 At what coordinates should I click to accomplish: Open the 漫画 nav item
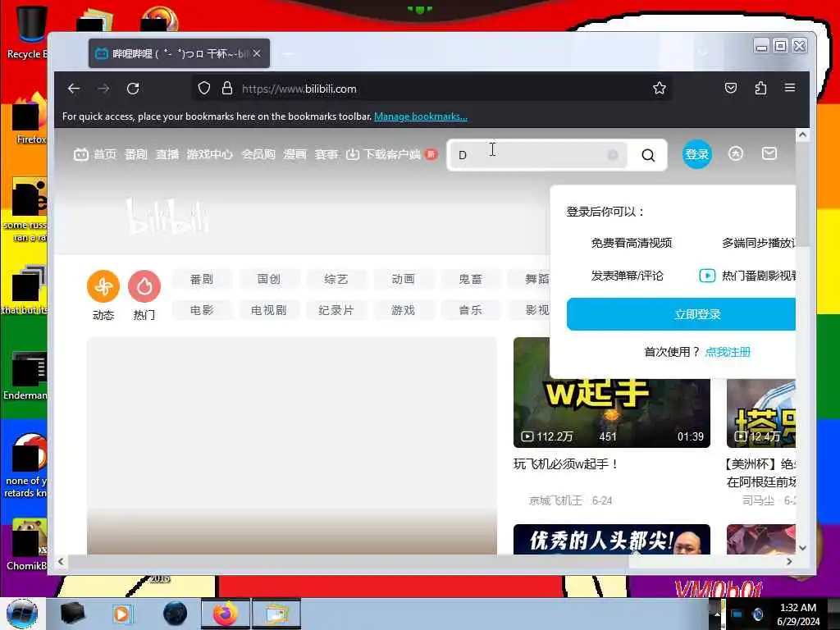point(295,155)
